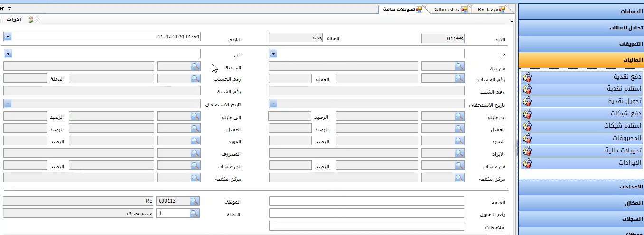Screen dimensions: 644x235
Task: Click الايراد search magnifier icon
Action: (x=459, y=153)
